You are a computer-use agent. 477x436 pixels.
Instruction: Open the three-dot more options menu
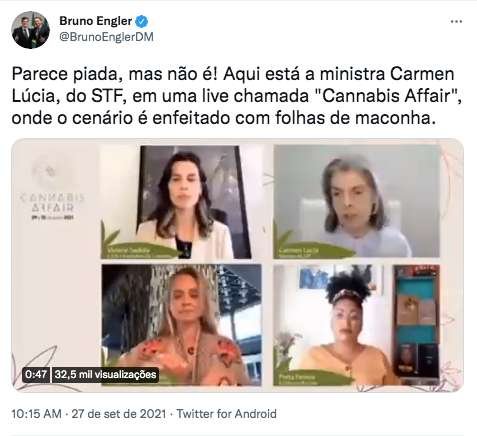(456, 21)
